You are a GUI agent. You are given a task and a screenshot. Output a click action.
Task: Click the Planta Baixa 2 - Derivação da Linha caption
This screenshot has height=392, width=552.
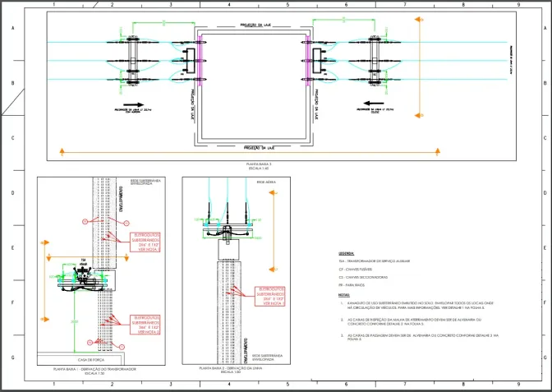pyautogui.click(x=231, y=368)
